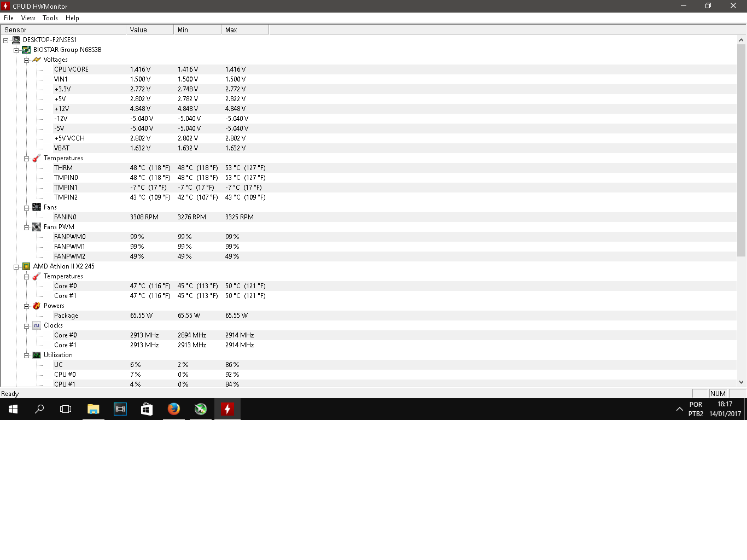Open the Windows Start menu
747x560 pixels.
[13, 409]
